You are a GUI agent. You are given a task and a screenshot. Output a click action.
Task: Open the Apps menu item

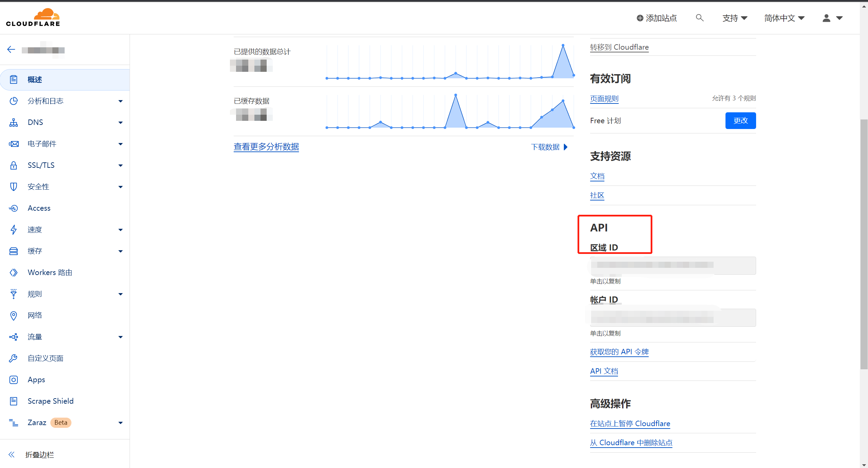tap(36, 380)
